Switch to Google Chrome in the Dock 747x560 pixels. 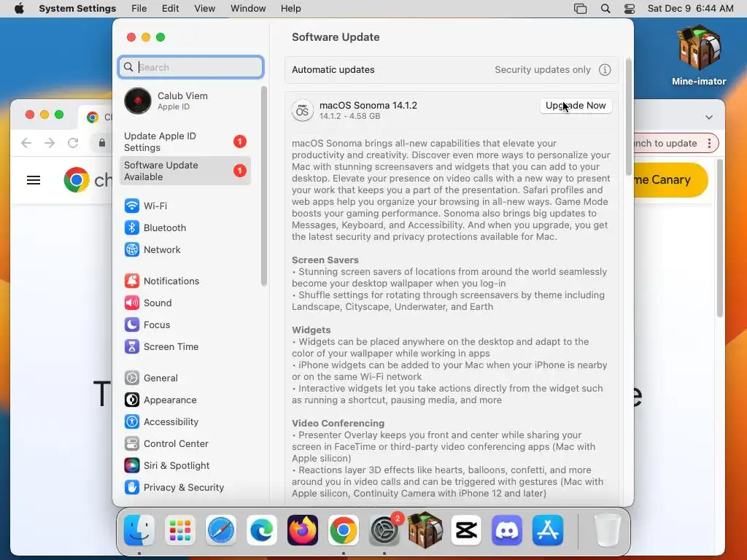[x=344, y=530]
